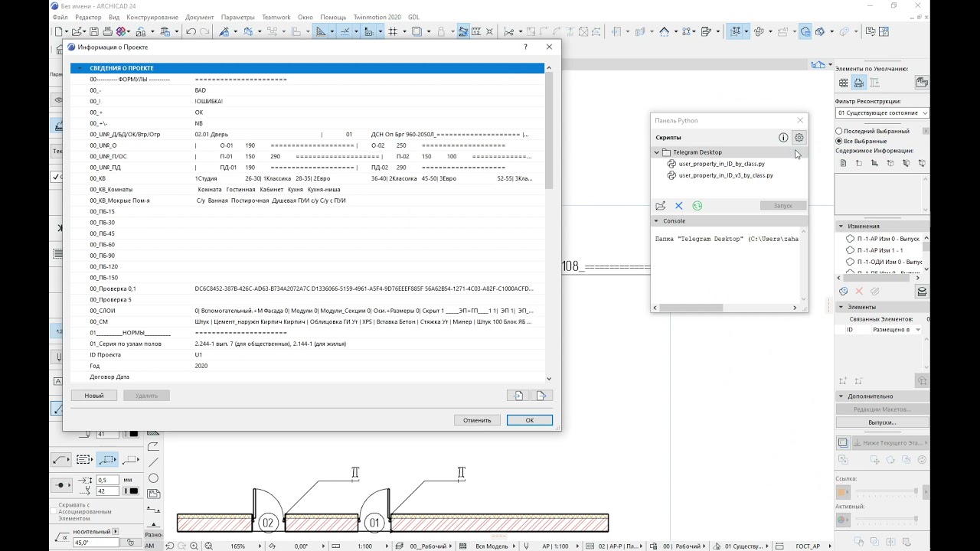This screenshot has height=551, width=980.
Task: Toggle the Grid snap icon in toolbar
Action: tap(392, 31)
